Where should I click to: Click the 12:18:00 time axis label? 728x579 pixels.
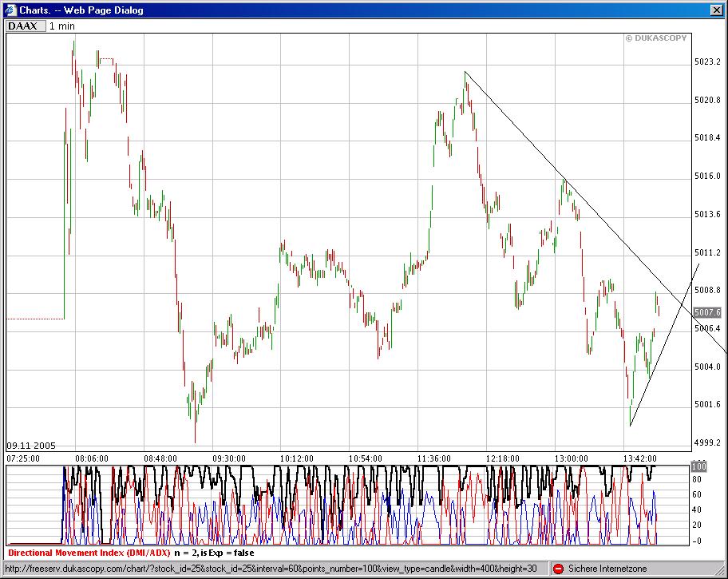pos(503,458)
